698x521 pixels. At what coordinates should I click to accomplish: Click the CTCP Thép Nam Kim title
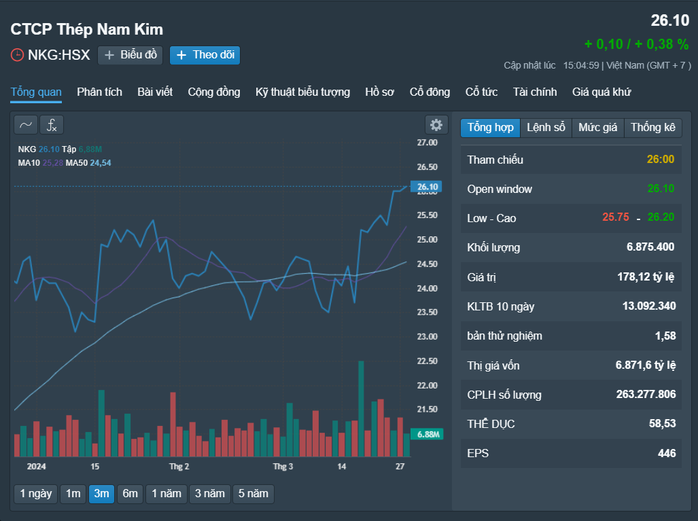point(87,29)
